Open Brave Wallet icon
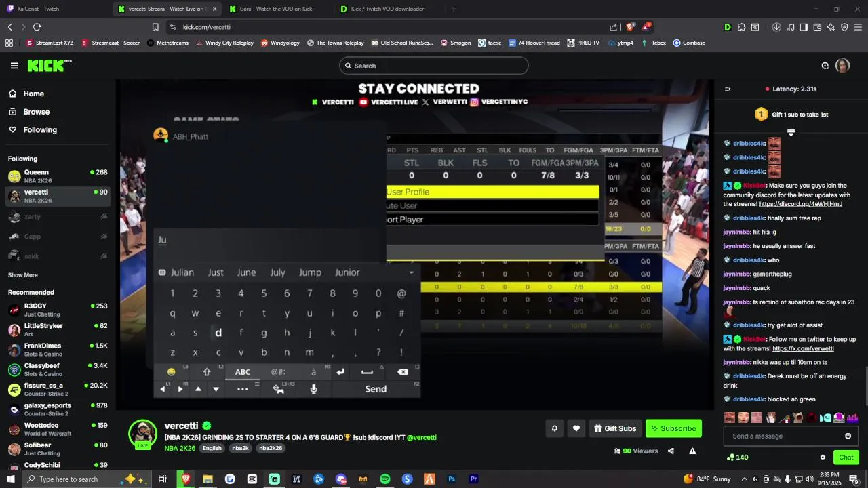The height and width of the screenshot is (488, 868). point(817,27)
